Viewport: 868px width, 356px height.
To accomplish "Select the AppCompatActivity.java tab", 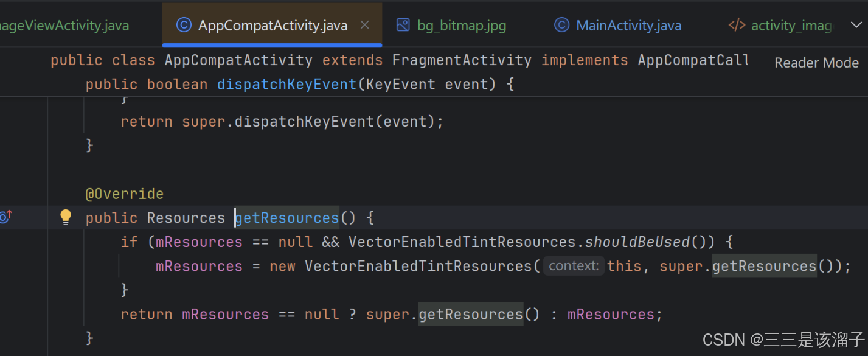I will (x=273, y=26).
